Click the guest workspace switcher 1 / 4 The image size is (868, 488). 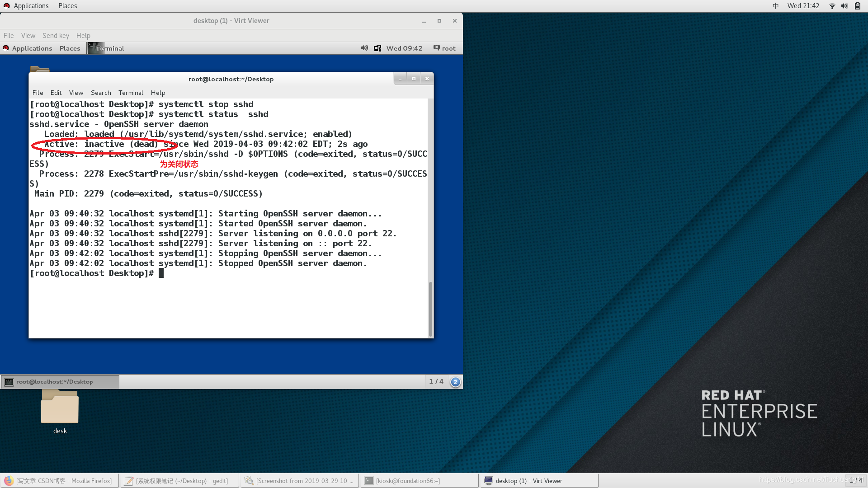tap(436, 381)
